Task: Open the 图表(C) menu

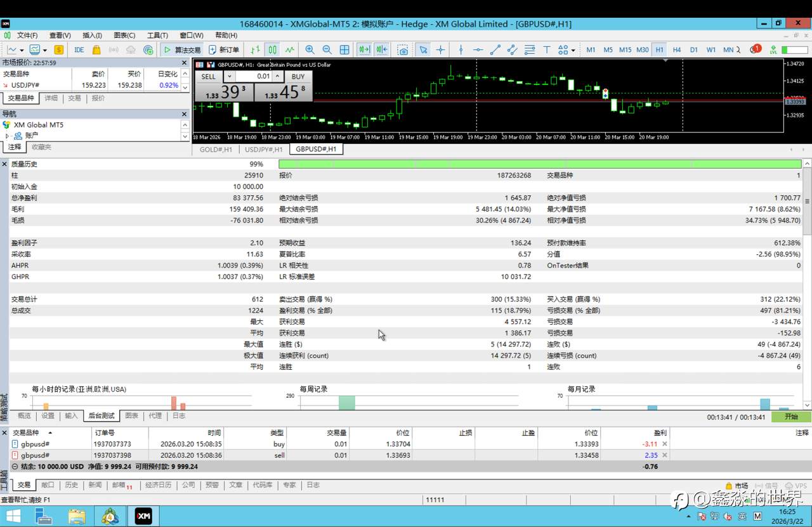Action: point(124,36)
